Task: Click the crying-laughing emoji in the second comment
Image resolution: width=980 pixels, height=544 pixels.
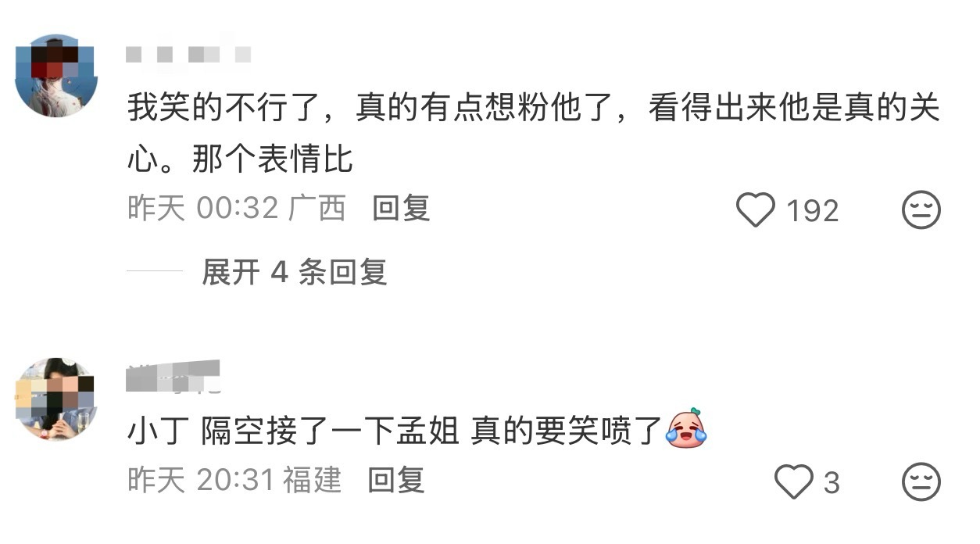Action: tap(686, 429)
